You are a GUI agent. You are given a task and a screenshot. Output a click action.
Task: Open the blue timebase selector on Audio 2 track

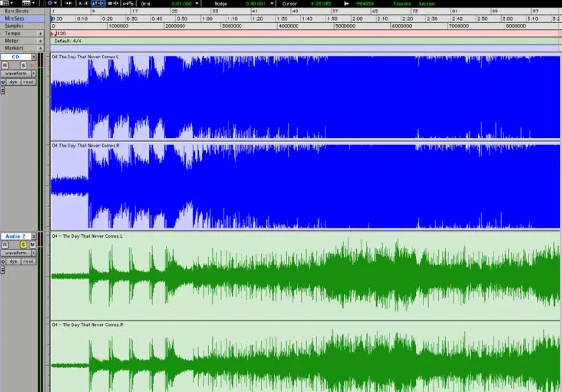(3, 261)
